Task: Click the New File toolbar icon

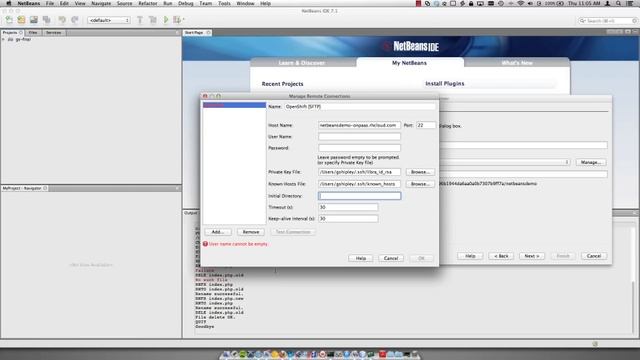Action: click(9, 20)
